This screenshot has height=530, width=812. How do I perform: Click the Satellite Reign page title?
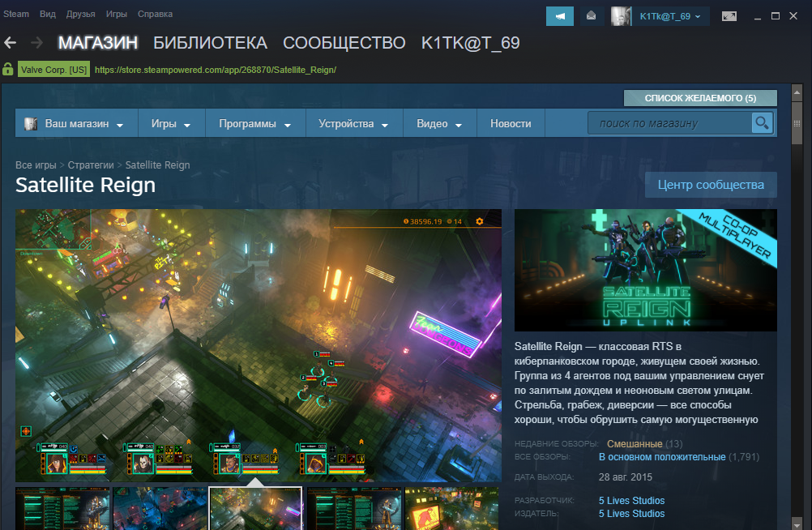pyautogui.click(x=85, y=185)
